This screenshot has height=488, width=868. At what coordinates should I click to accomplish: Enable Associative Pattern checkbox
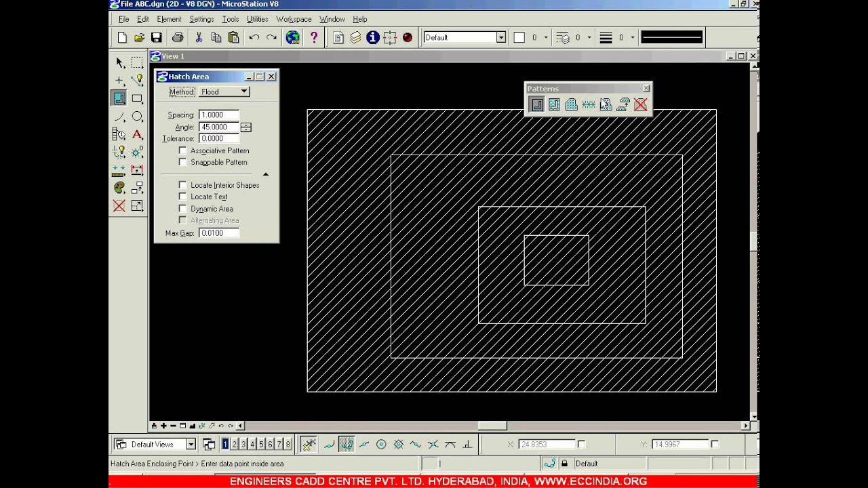(182, 150)
